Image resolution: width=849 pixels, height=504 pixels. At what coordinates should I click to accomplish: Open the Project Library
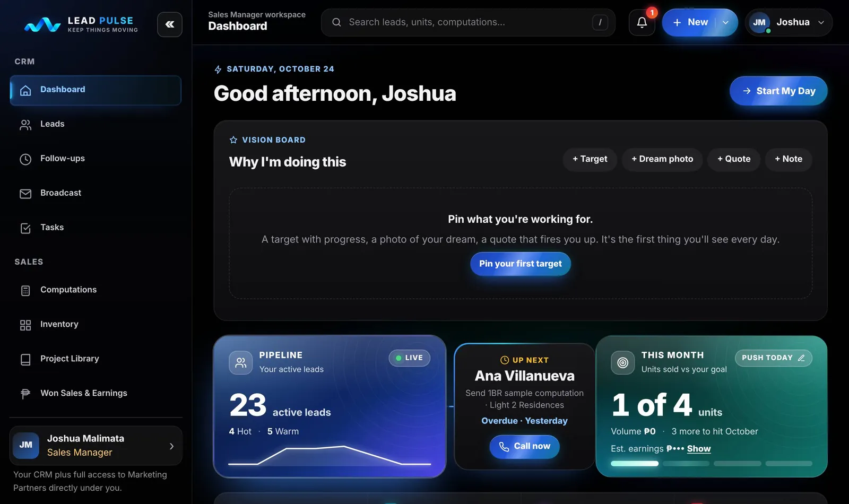pyautogui.click(x=96, y=359)
